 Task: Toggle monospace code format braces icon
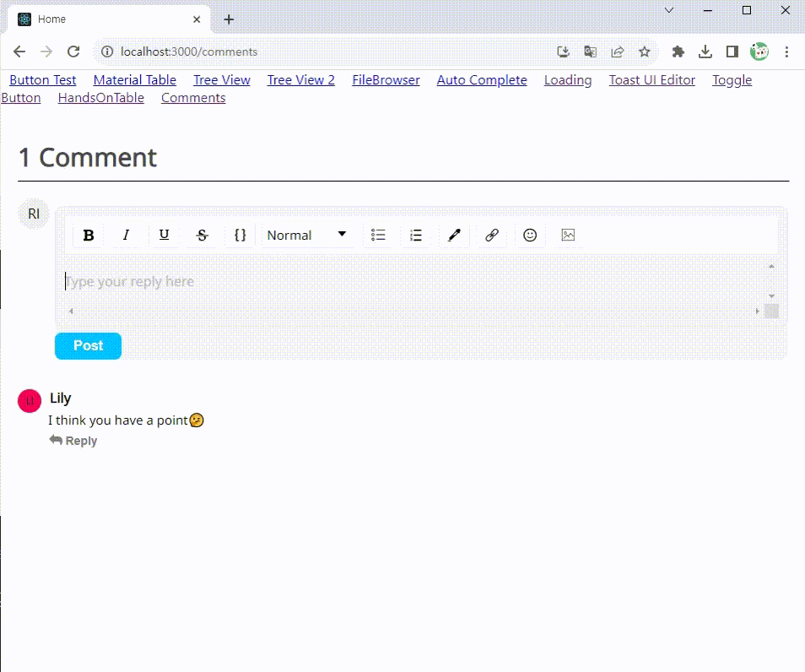(240, 236)
